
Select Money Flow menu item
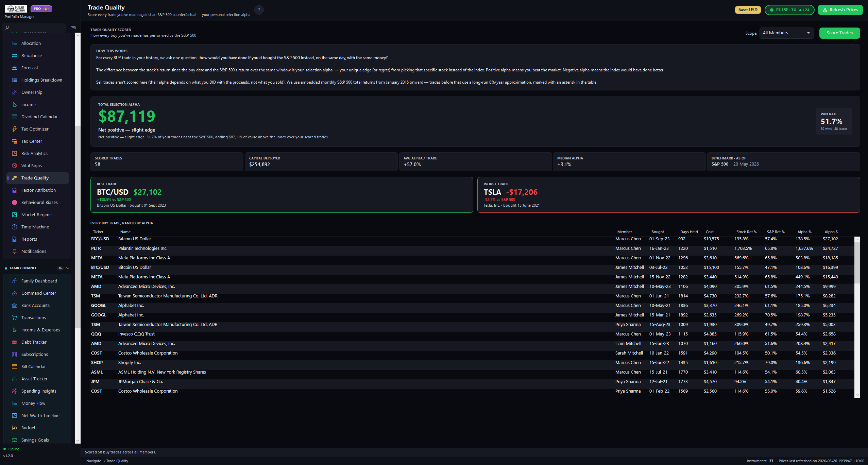38,403
